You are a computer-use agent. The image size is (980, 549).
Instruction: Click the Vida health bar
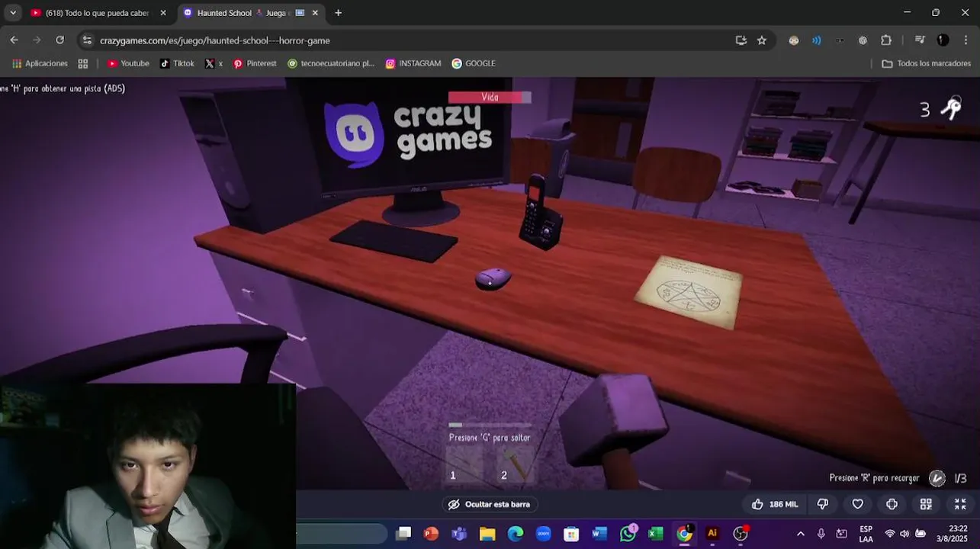pyautogui.click(x=490, y=97)
